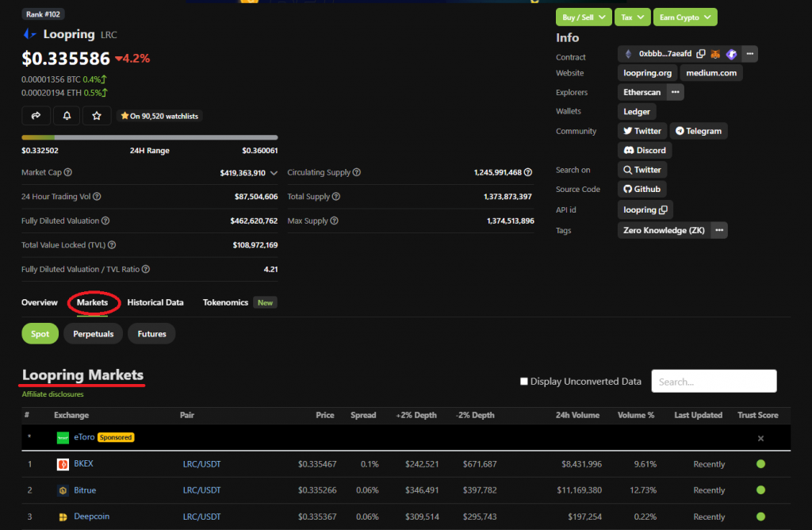
Task: Open Affiliate disclosures link
Action: coord(52,394)
